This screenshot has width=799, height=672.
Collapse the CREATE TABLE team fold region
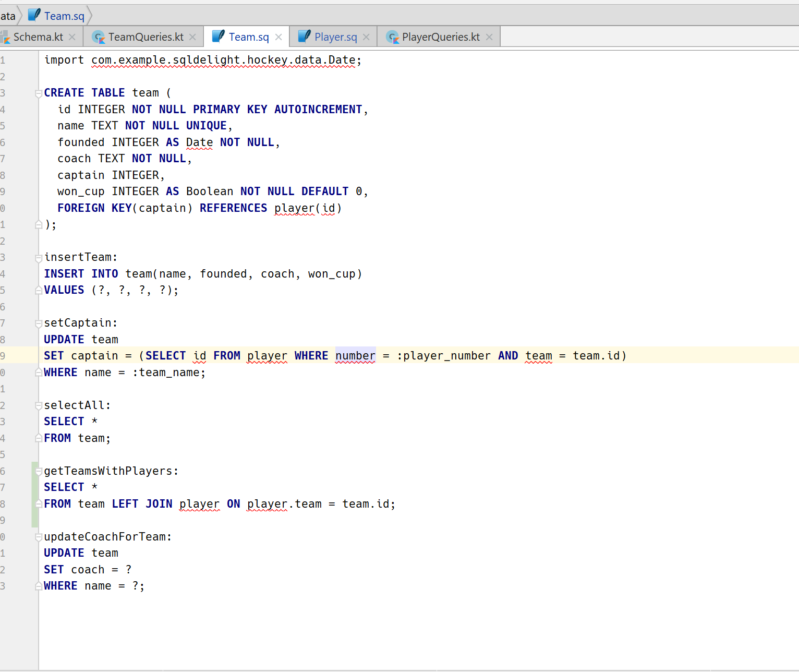click(38, 93)
